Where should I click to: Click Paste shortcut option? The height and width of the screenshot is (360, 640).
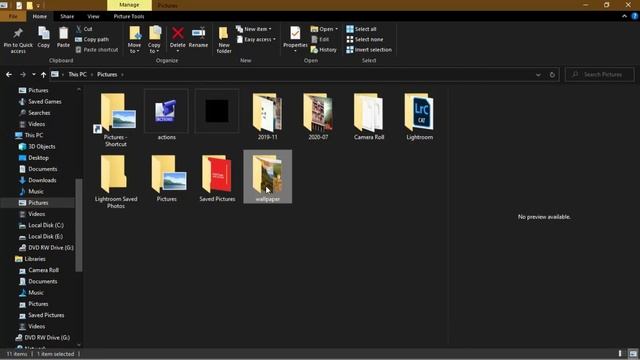click(97, 50)
